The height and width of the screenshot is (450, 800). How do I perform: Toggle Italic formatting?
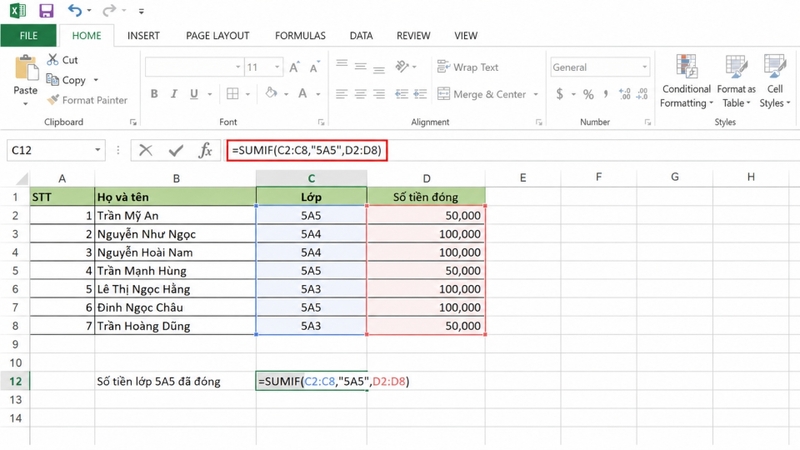point(174,94)
